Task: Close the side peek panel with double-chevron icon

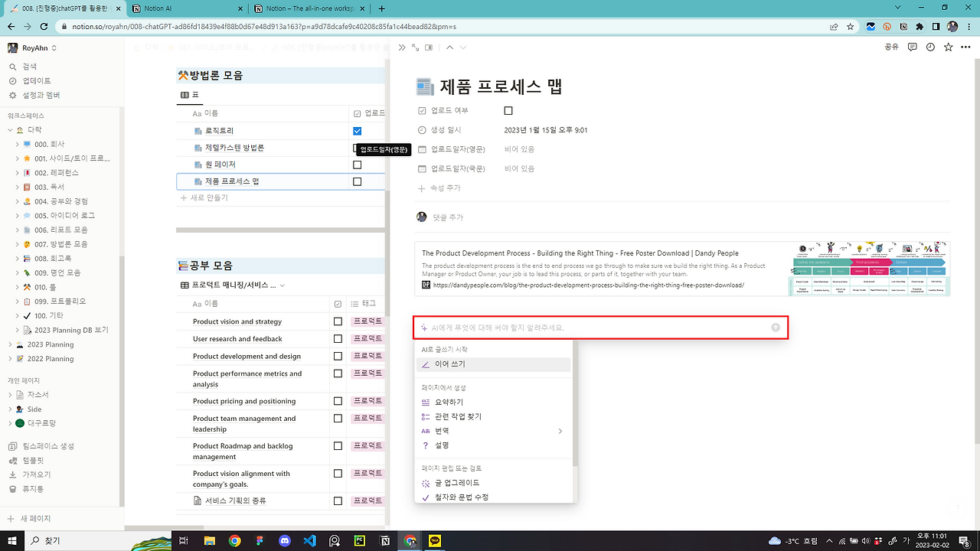Action: coord(402,47)
